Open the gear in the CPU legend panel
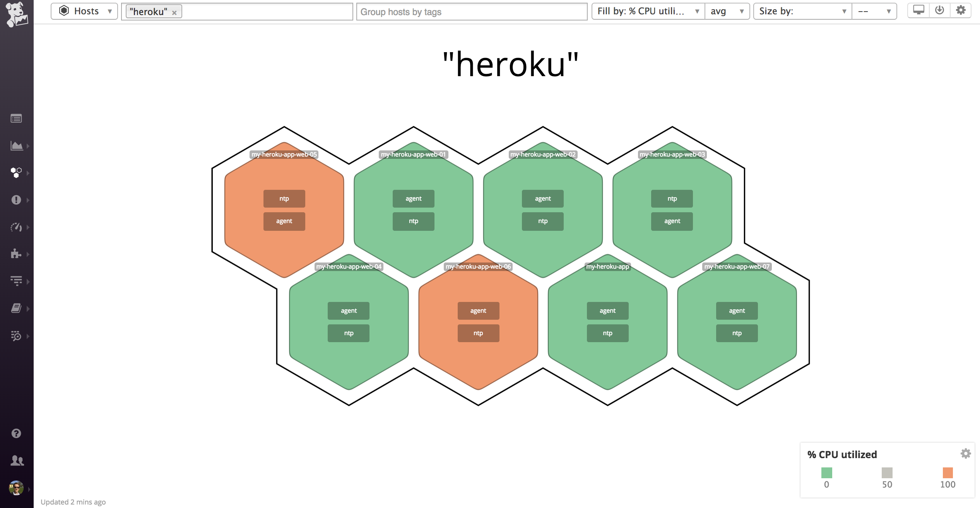 tap(965, 453)
